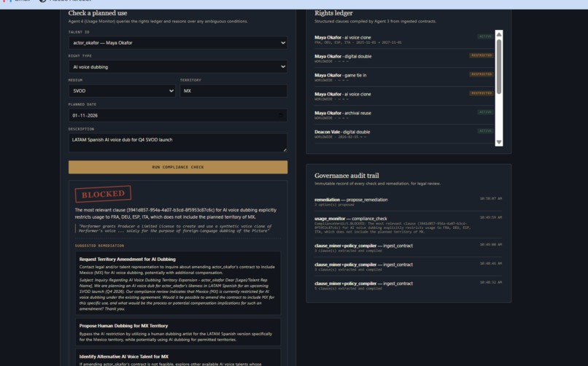Image resolution: width=588 pixels, height=366 pixels.
Task: Click the BLOCKED verdict stamp
Action: [103, 194]
